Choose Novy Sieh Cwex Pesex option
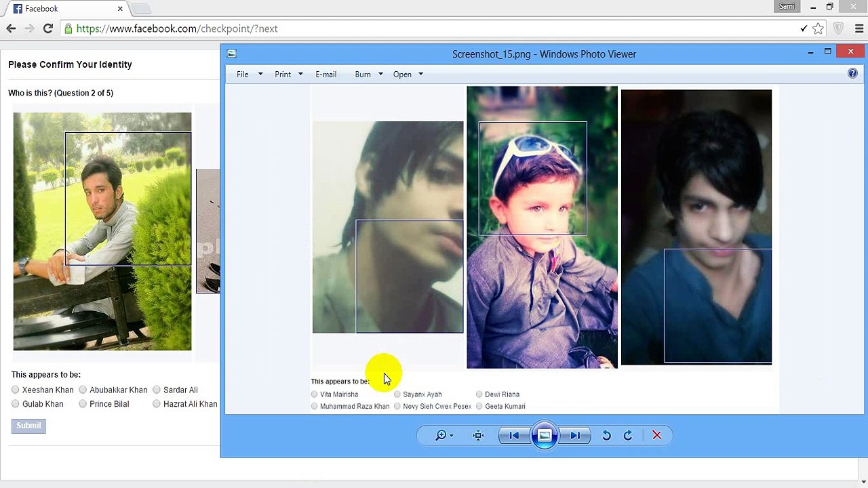Image resolution: width=868 pixels, height=488 pixels. point(397,406)
